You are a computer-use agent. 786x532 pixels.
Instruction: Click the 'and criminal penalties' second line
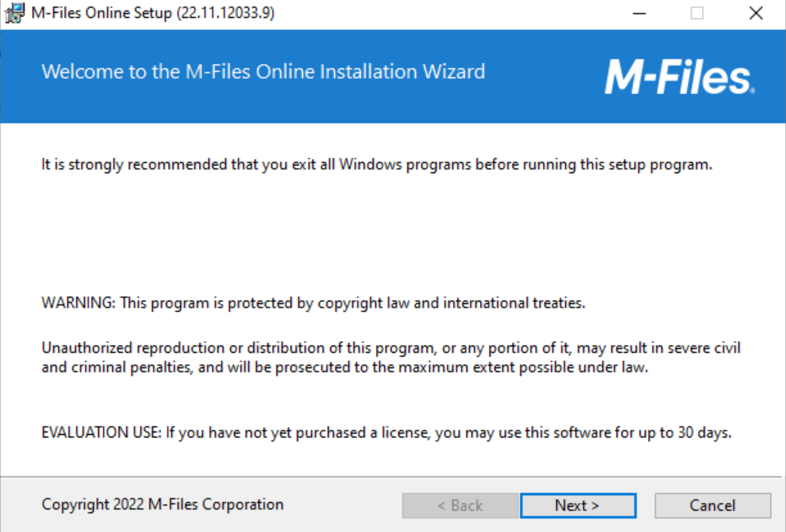[345, 367]
